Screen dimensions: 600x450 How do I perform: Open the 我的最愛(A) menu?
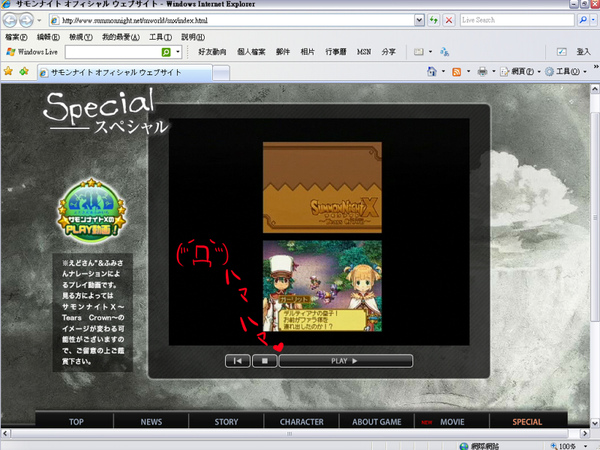tap(121, 37)
